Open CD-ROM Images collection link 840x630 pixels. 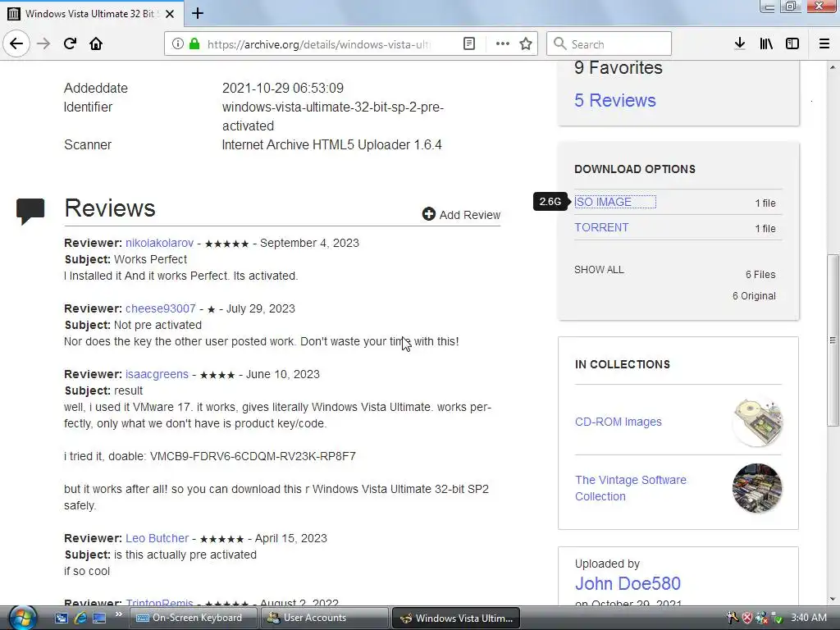619,422
